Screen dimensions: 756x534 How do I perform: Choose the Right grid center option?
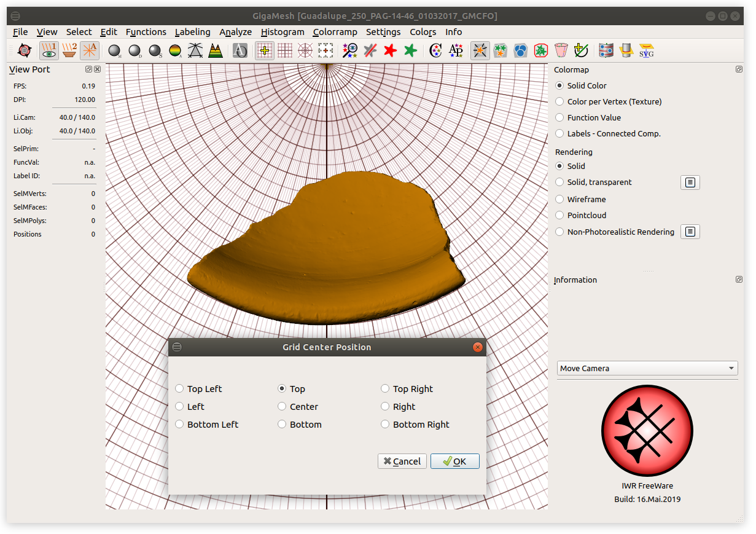coord(398,407)
